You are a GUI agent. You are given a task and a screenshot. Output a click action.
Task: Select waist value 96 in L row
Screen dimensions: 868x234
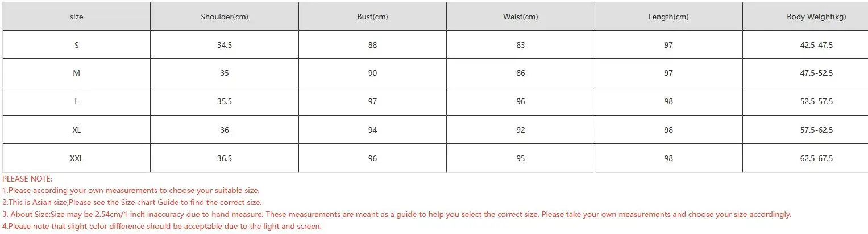pyautogui.click(x=520, y=102)
